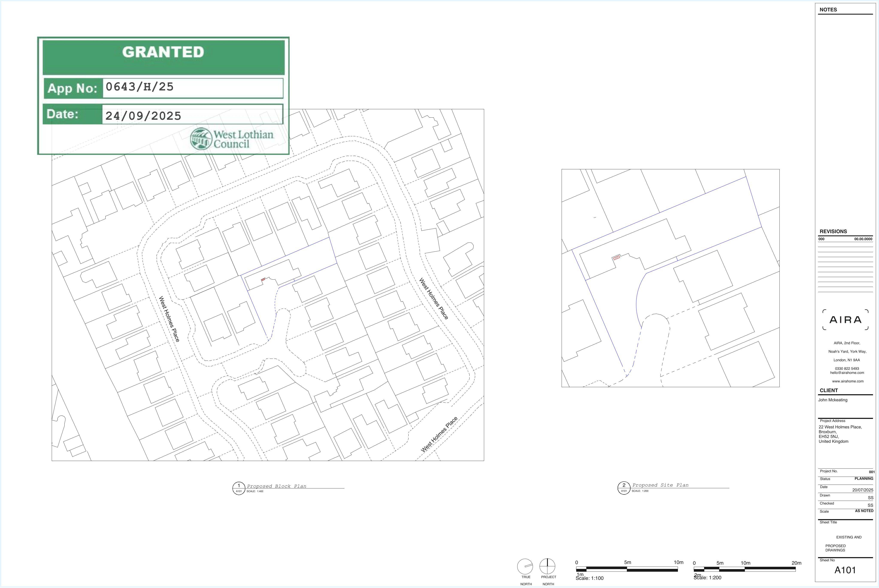Select the Project North compass symbol

coord(547,566)
